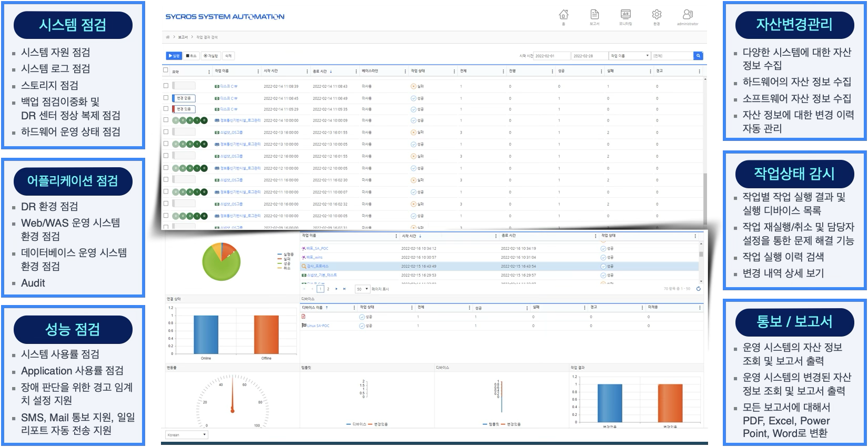Viewport: 868px width, 447px height.
Task: Tick the select-all checkbox in table header
Action: pos(166,70)
